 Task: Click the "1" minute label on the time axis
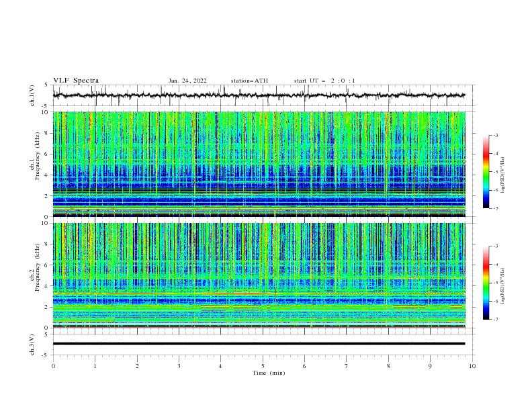pos(95,366)
